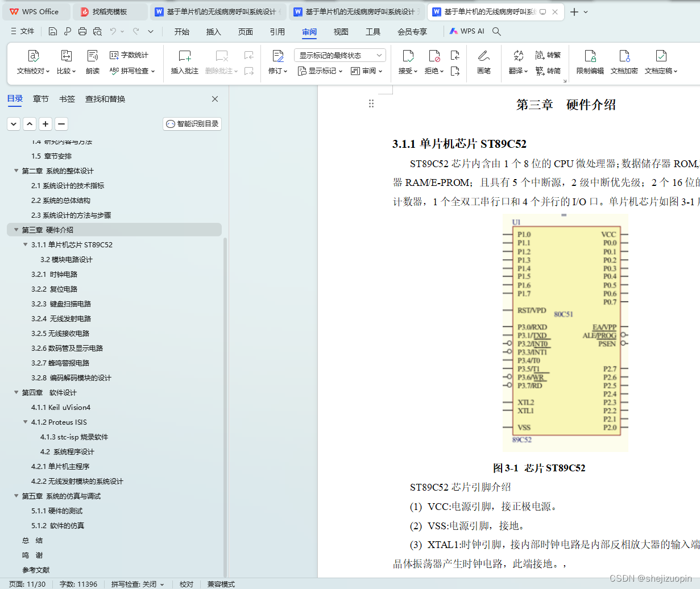Collapse 第五章 系统的仿真与调试 section
This screenshot has height=589, width=700.
(16, 496)
